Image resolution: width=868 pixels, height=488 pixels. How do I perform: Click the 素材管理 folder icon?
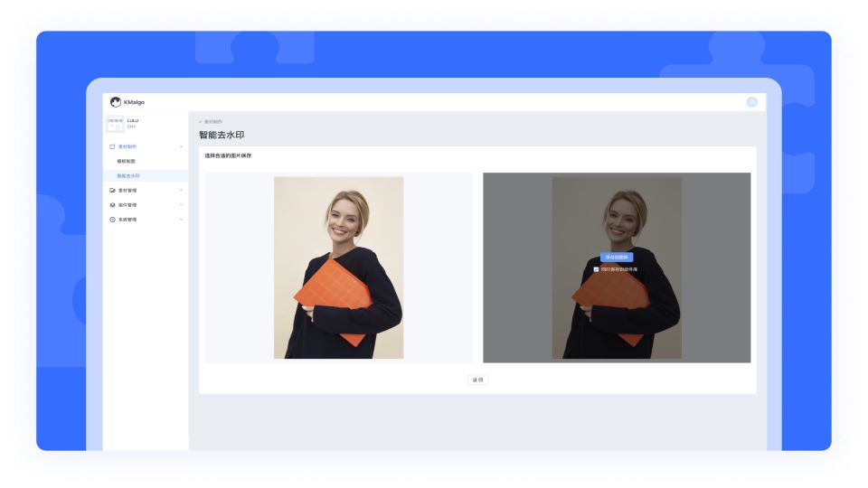tap(112, 191)
